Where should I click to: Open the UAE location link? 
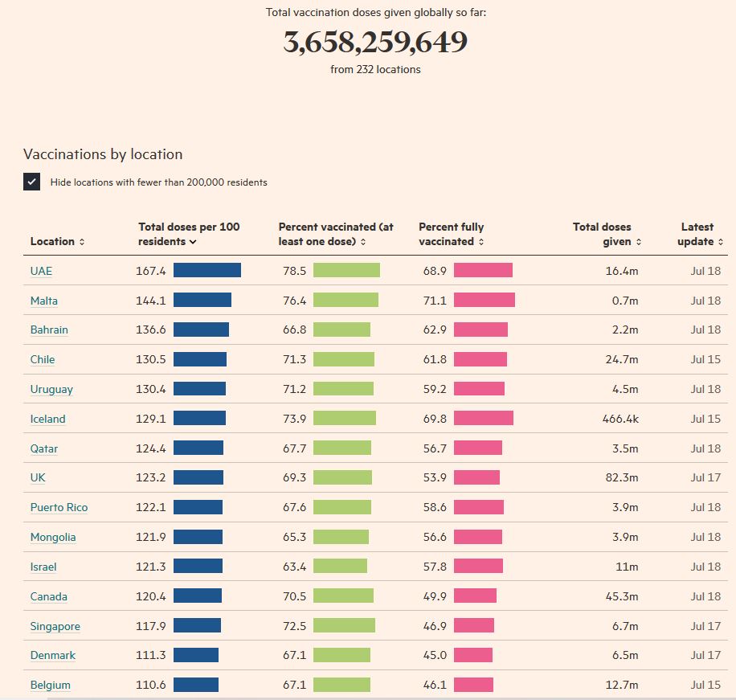[41, 271]
